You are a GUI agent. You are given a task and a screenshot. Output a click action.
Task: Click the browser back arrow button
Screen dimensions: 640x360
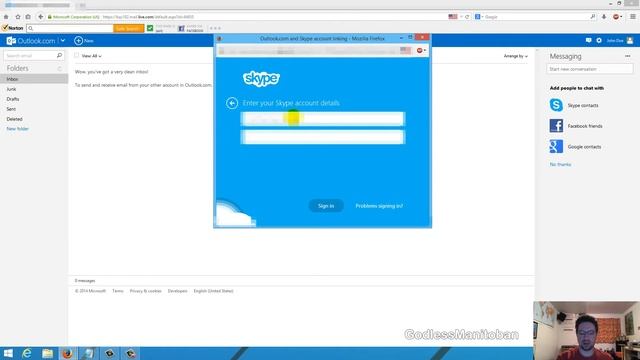point(40,17)
